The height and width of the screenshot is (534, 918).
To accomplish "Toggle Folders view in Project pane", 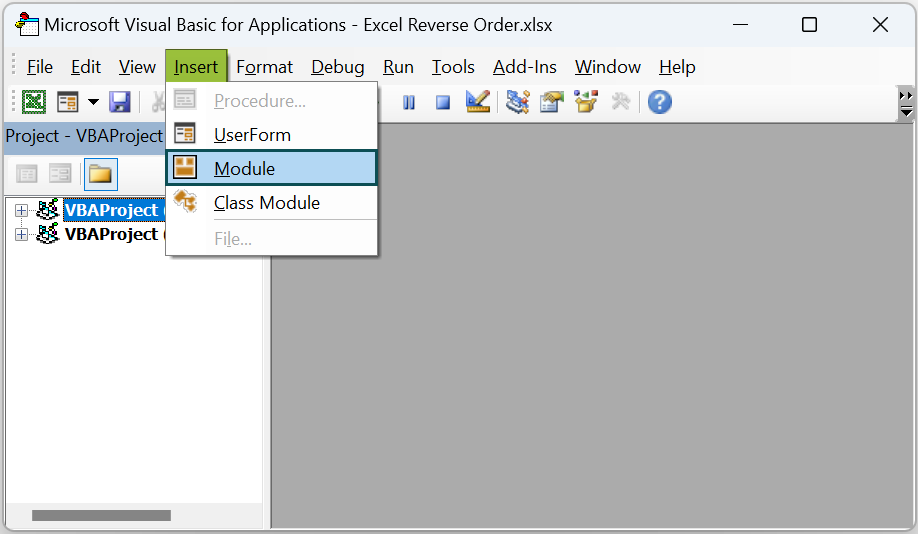I will [101, 174].
